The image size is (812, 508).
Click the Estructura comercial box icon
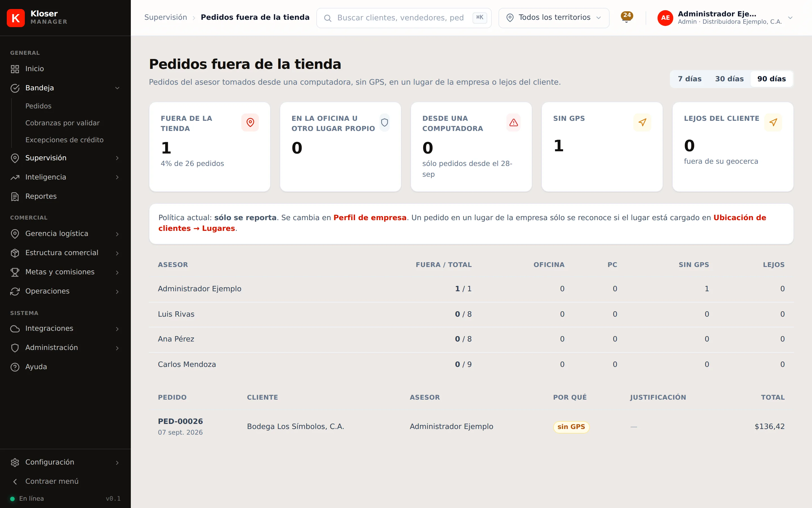point(15,253)
